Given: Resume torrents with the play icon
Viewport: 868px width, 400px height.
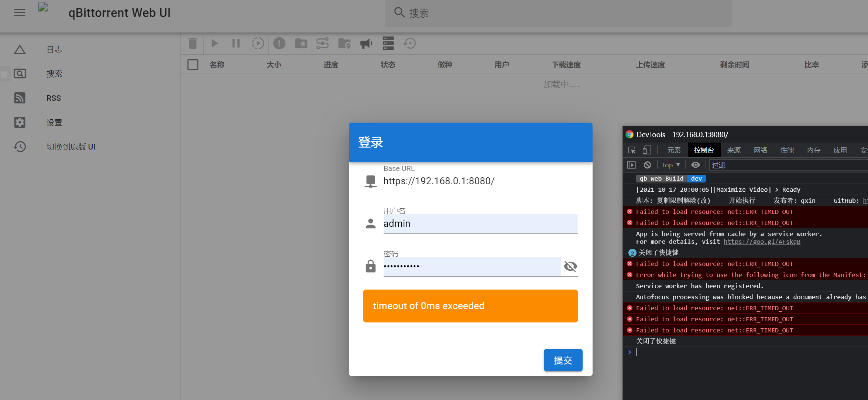Looking at the screenshot, I should pos(214,43).
